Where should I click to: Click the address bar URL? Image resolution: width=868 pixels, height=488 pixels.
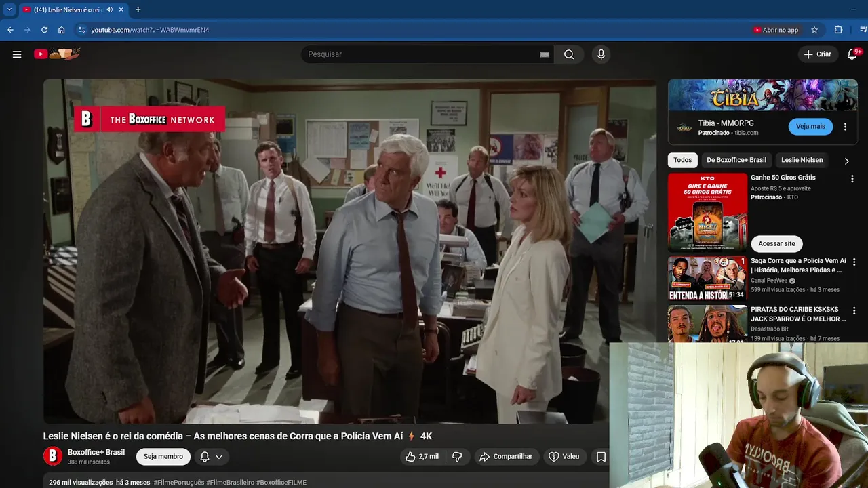tap(150, 30)
